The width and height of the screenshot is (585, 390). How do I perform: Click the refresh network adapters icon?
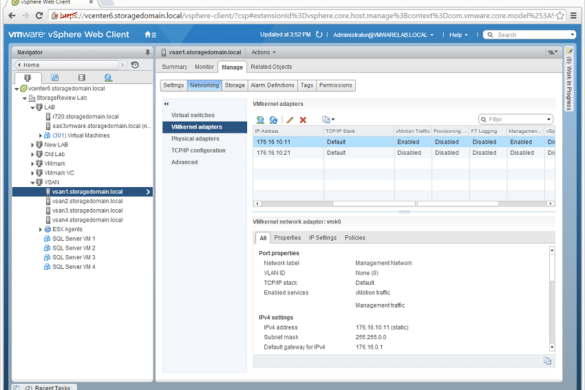point(273,120)
